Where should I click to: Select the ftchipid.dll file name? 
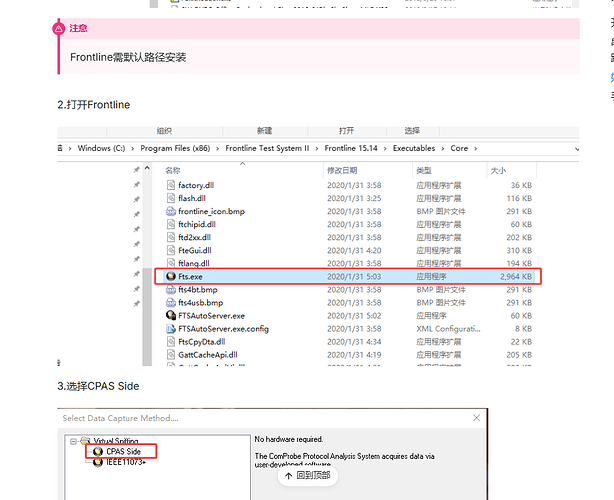click(197, 224)
